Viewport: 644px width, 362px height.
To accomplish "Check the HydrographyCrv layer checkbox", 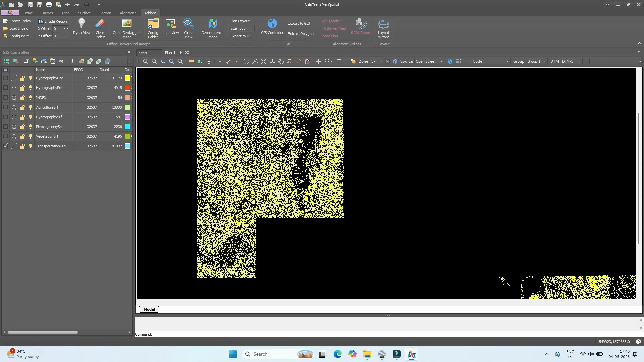I will (x=5, y=78).
